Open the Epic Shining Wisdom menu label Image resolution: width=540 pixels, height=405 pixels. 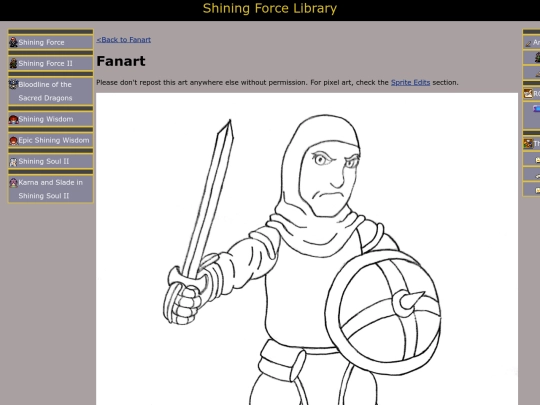click(x=54, y=140)
